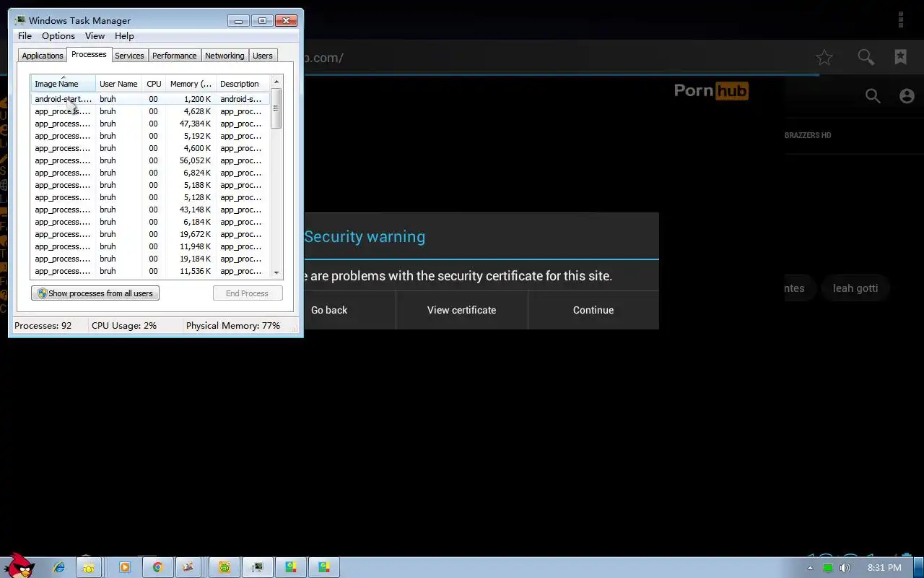924x578 pixels.
Task: Open the Task Manager File menu
Action: [25, 36]
